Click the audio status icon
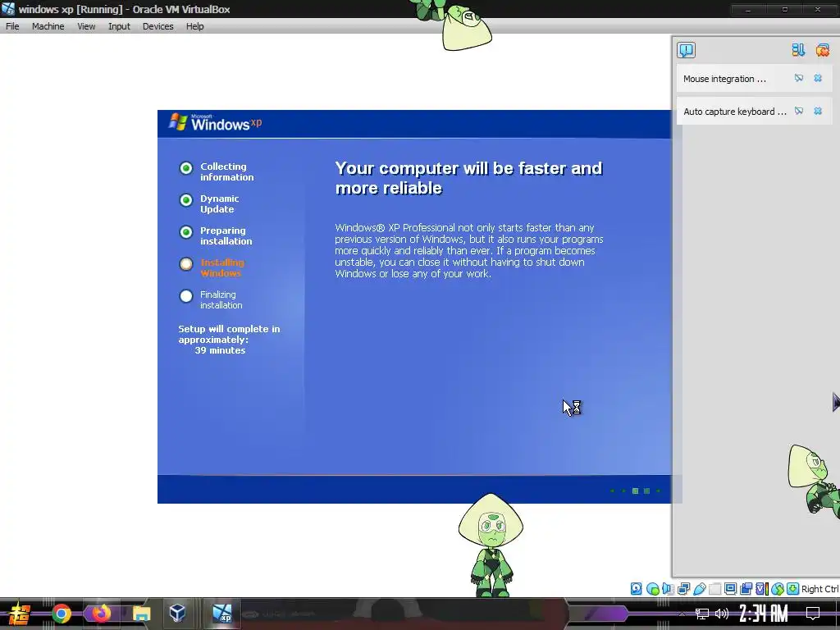The width and height of the screenshot is (840, 630). tap(668, 589)
